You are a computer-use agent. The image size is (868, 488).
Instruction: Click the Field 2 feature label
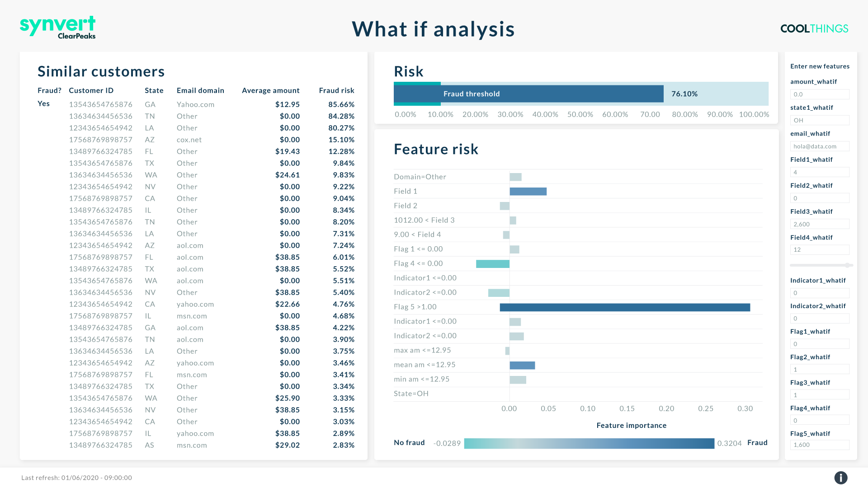click(406, 206)
